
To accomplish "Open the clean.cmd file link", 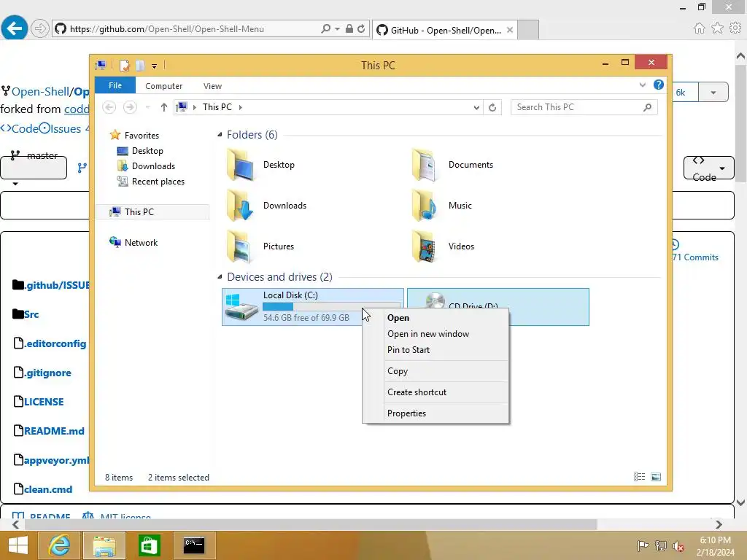I will point(48,489).
